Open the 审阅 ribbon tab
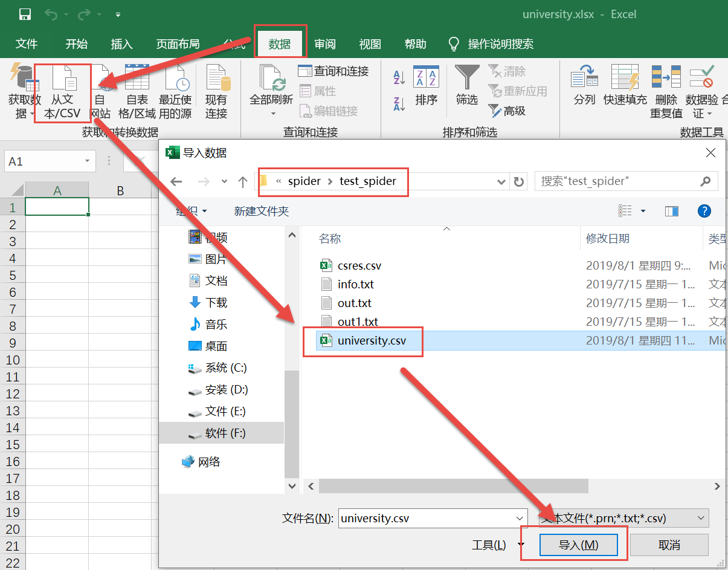728x570 pixels. pos(325,44)
